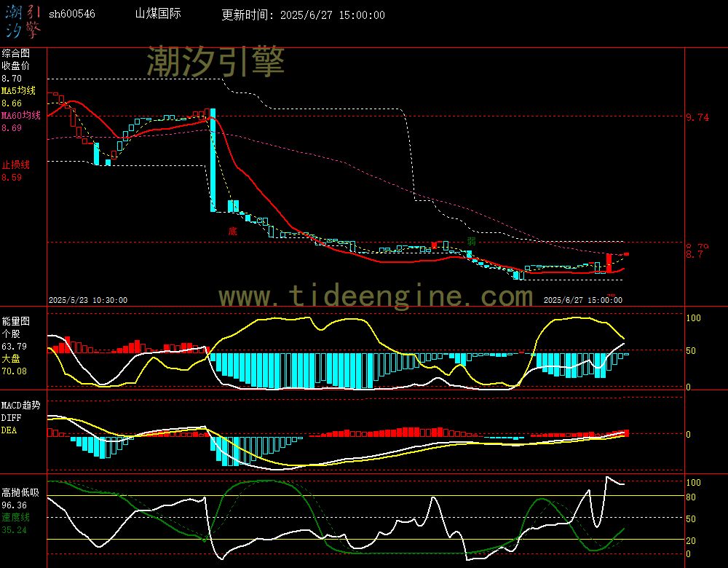
Task: Click the MA60 value 8.69
Action: tap(12, 127)
